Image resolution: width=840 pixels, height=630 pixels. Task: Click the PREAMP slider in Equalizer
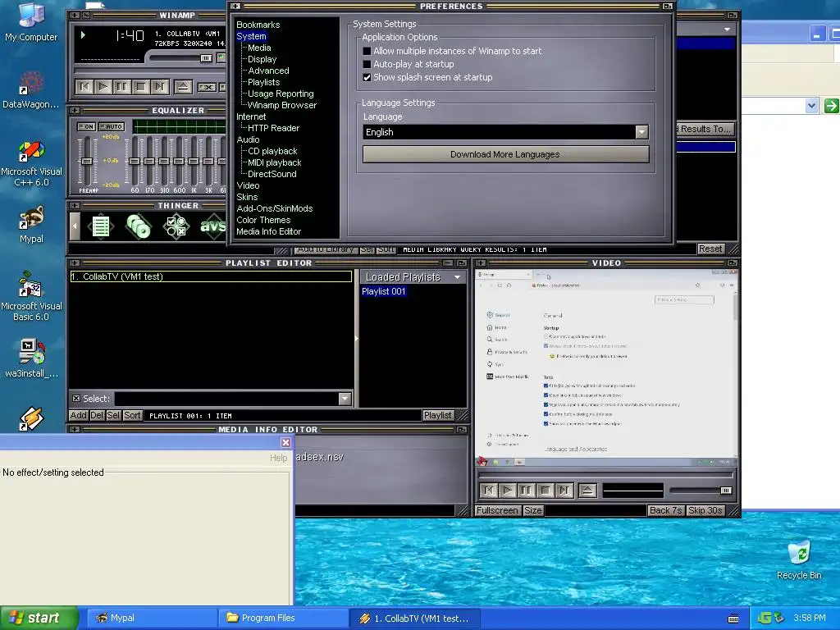coord(86,161)
